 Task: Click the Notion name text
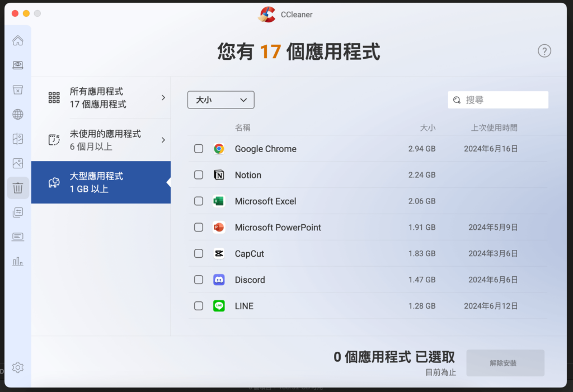click(248, 175)
